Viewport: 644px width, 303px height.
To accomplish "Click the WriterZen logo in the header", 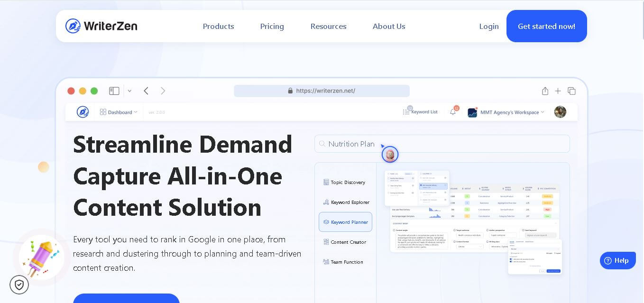I will point(101,26).
